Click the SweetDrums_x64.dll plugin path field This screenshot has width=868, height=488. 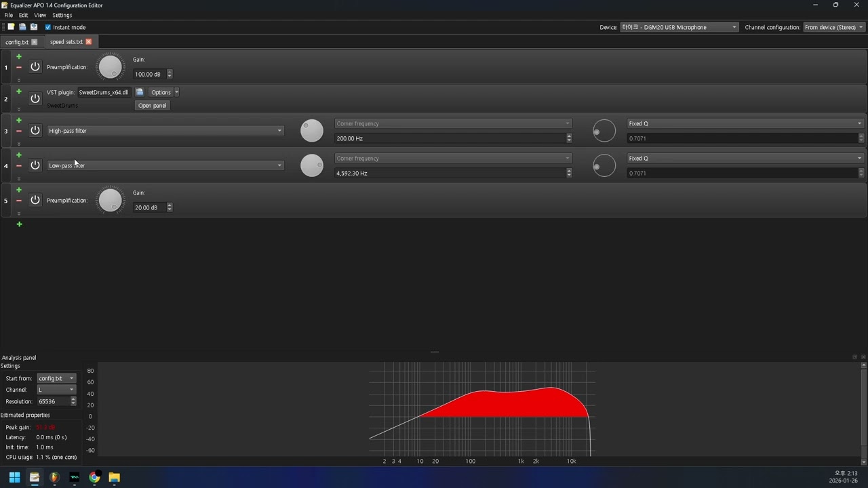(x=104, y=92)
